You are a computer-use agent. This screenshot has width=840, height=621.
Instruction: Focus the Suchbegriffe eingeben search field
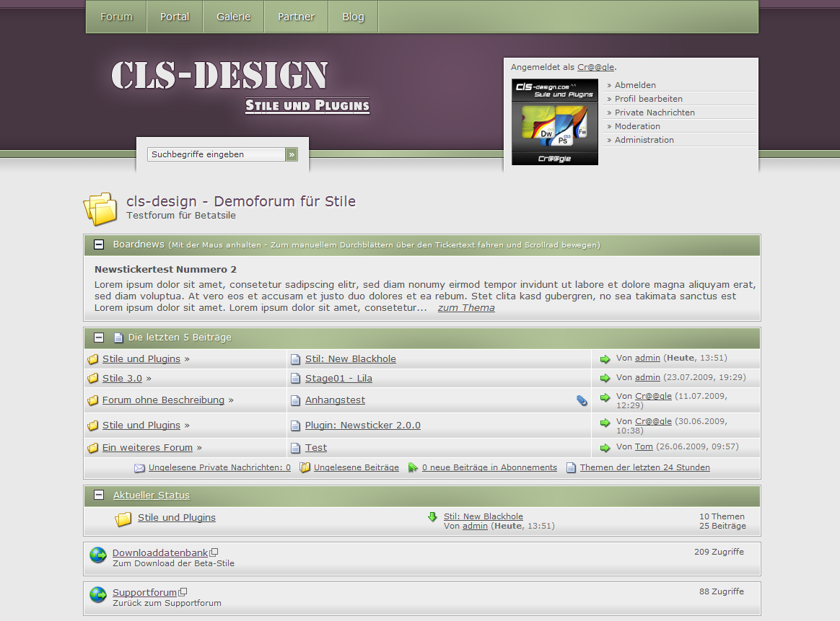point(216,154)
